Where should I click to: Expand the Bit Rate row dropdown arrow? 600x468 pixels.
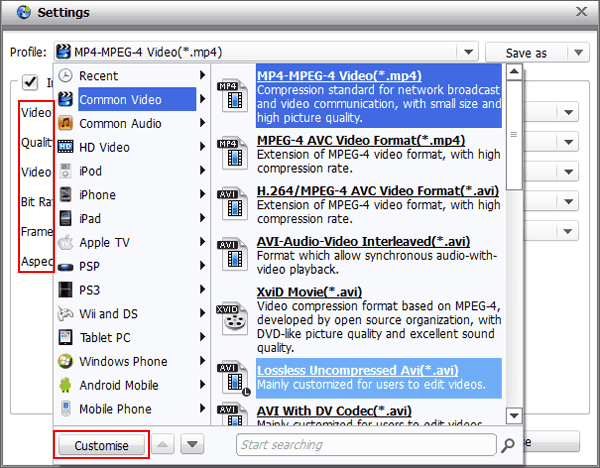(x=568, y=201)
